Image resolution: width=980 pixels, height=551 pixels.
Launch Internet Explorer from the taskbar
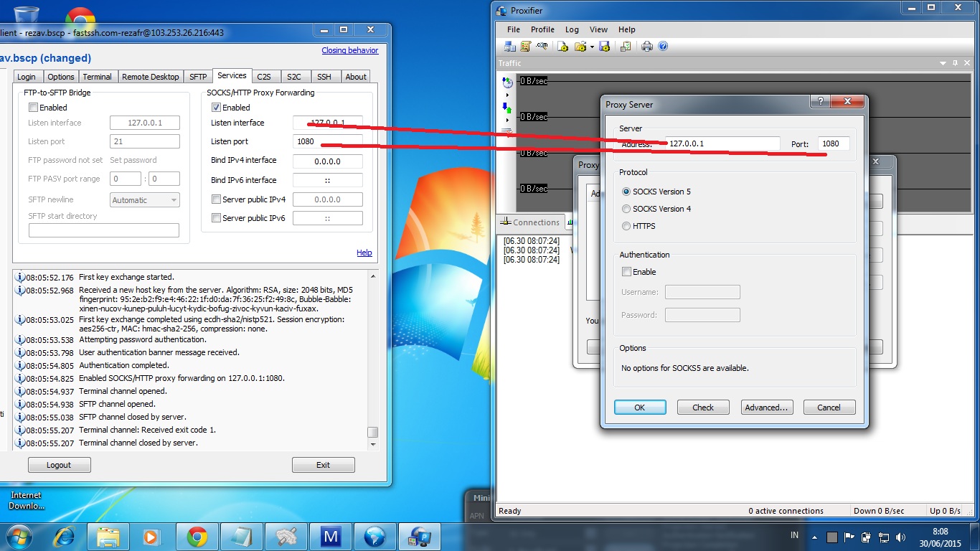(x=64, y=536)
